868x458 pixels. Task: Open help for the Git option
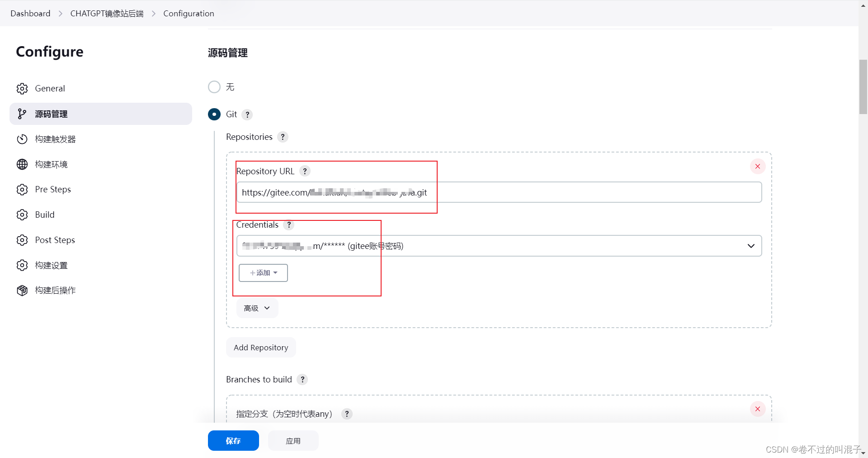pyautogui.click(x=247, y=114)
